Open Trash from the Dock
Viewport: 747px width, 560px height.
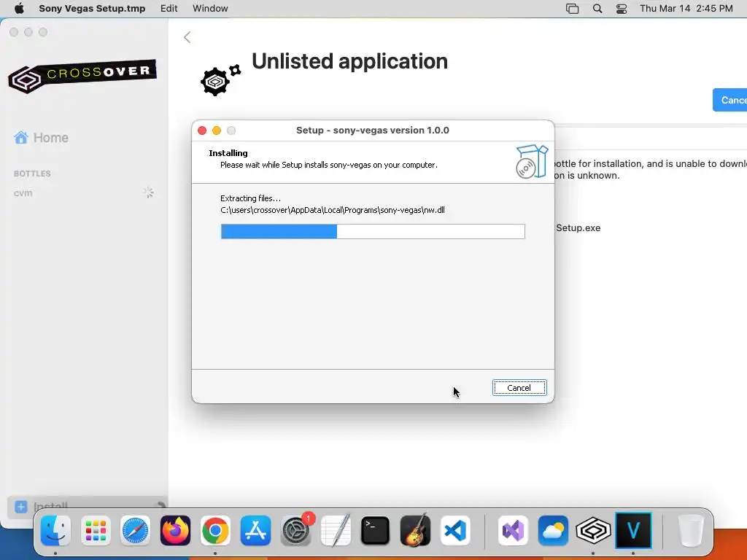tap(691, 531)
